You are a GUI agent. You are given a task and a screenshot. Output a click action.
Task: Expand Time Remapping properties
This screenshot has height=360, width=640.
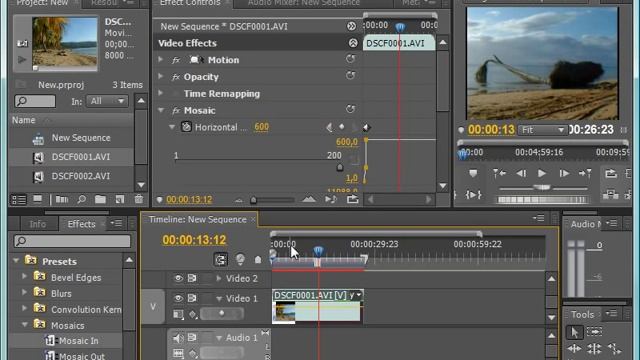tap(161, 93)
